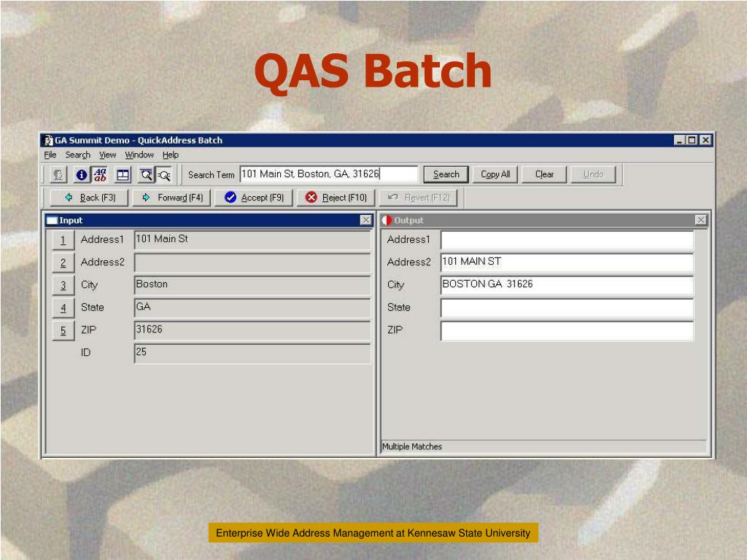Open the View menu

(x=108, y=155)
